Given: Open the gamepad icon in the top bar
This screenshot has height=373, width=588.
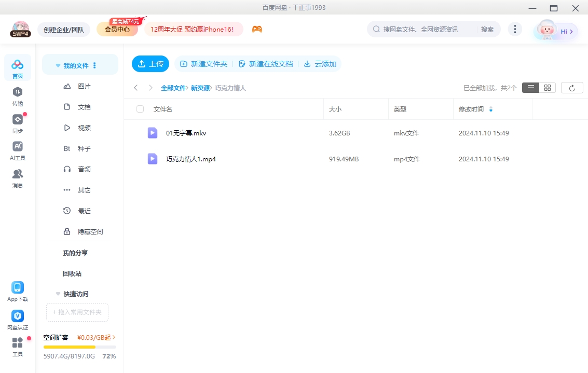Looking at the screenshot, I should point(257,29).
